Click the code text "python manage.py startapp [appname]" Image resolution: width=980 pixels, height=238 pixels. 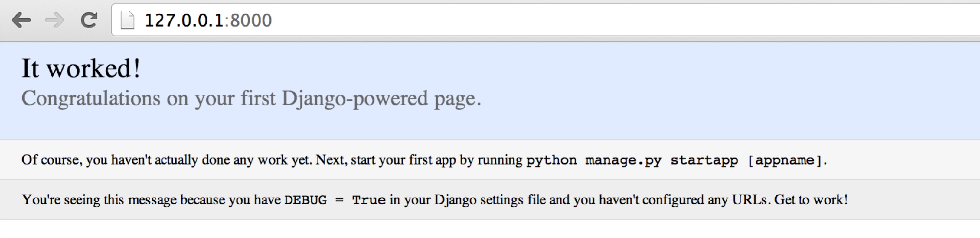675,160
